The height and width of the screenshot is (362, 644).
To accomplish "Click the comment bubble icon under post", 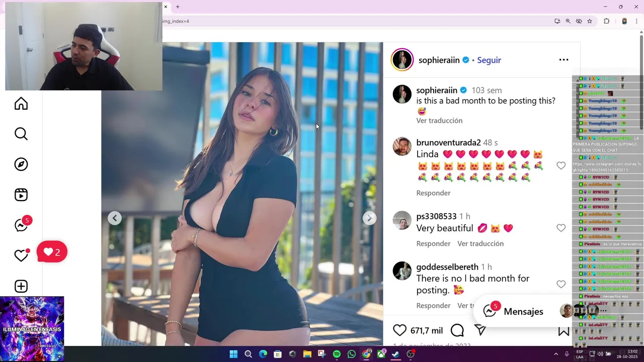I will (x=457, y=330).
